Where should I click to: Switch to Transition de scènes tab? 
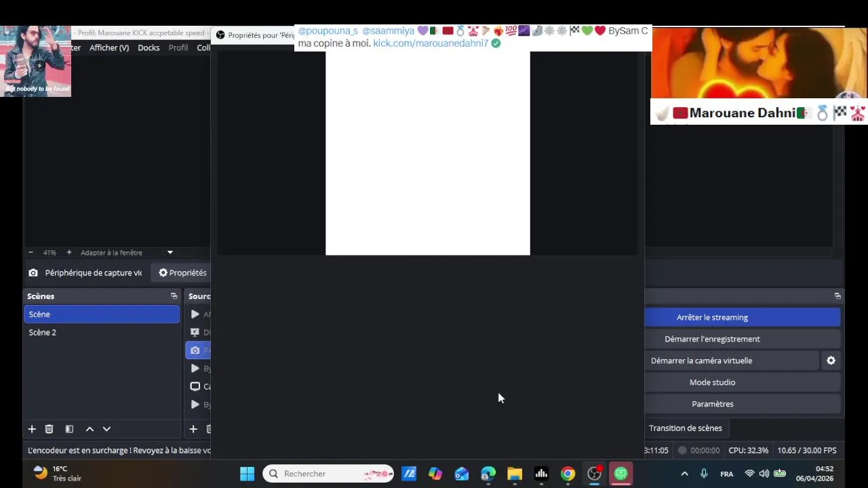coord(685,428)
